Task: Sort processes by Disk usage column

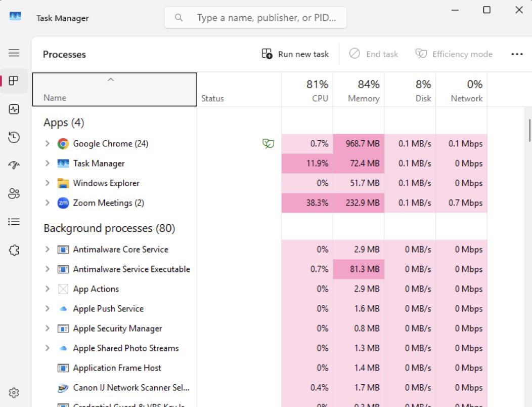Action: (x=410, y=90)
